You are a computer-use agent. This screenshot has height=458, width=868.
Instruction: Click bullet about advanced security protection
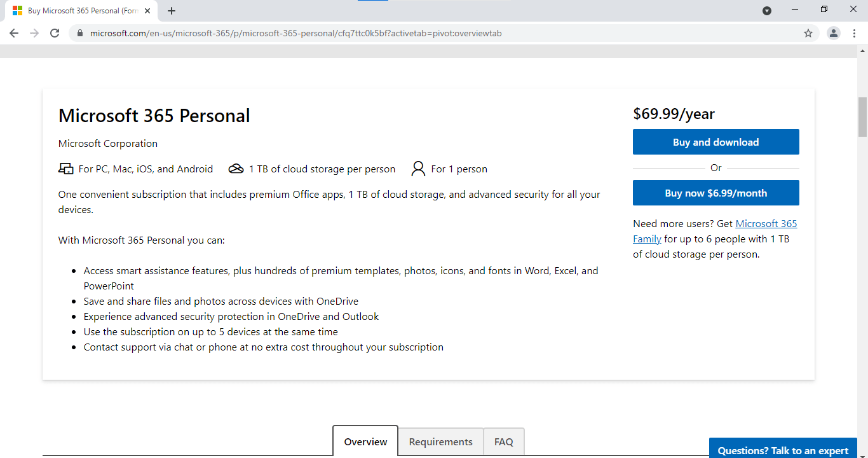click(231, 316)
